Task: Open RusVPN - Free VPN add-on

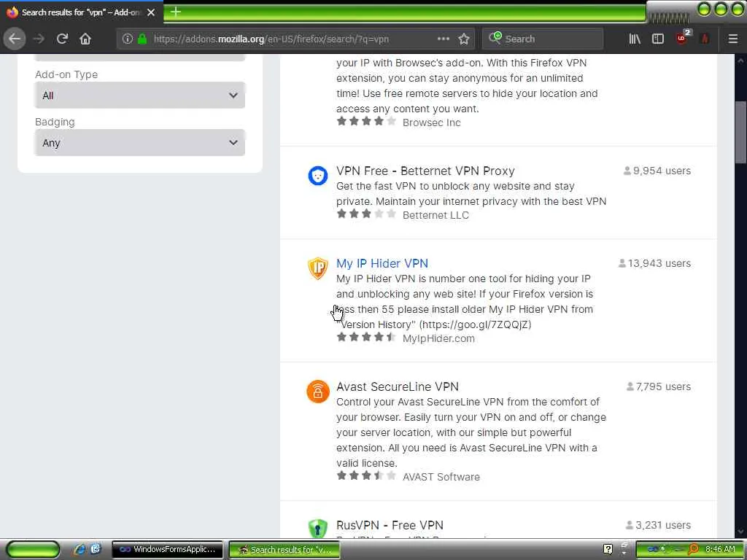Action: (x=390, y=525)
